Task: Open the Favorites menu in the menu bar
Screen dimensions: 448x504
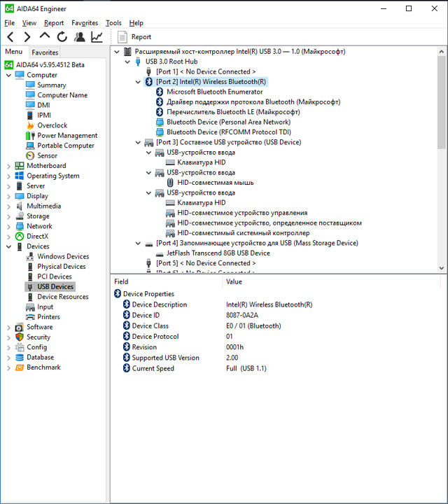Action: [x=85, y=23]
